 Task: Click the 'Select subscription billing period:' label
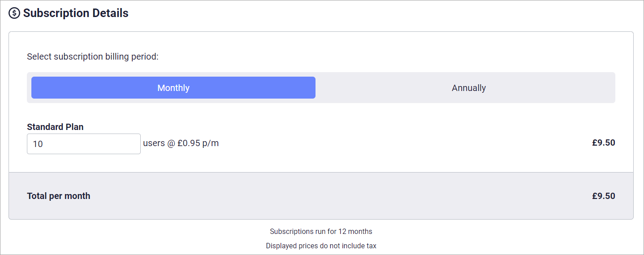[93, 57]
